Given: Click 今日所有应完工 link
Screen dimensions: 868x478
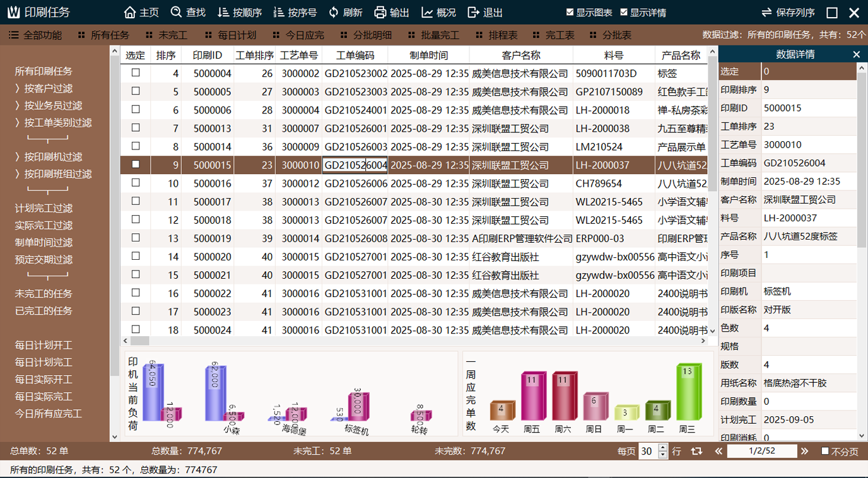Looking at the screenshot, I should [49, 414].
